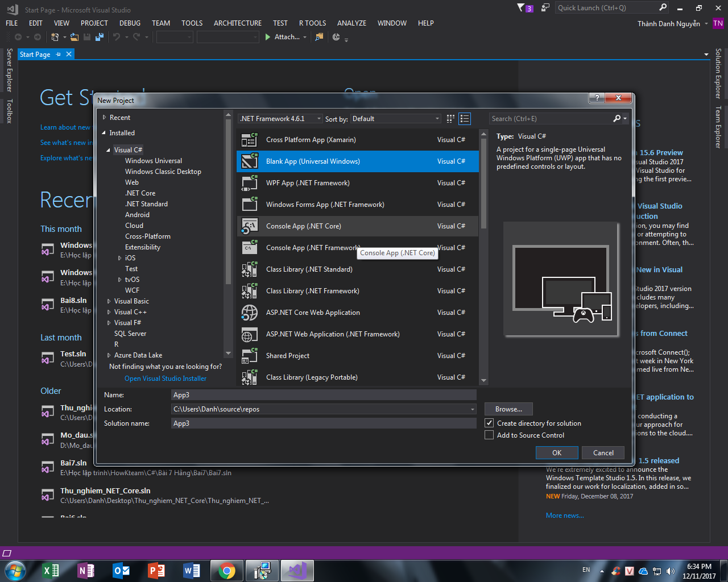Open Google Chrome from the taskbar

click(x=227, y=570)
